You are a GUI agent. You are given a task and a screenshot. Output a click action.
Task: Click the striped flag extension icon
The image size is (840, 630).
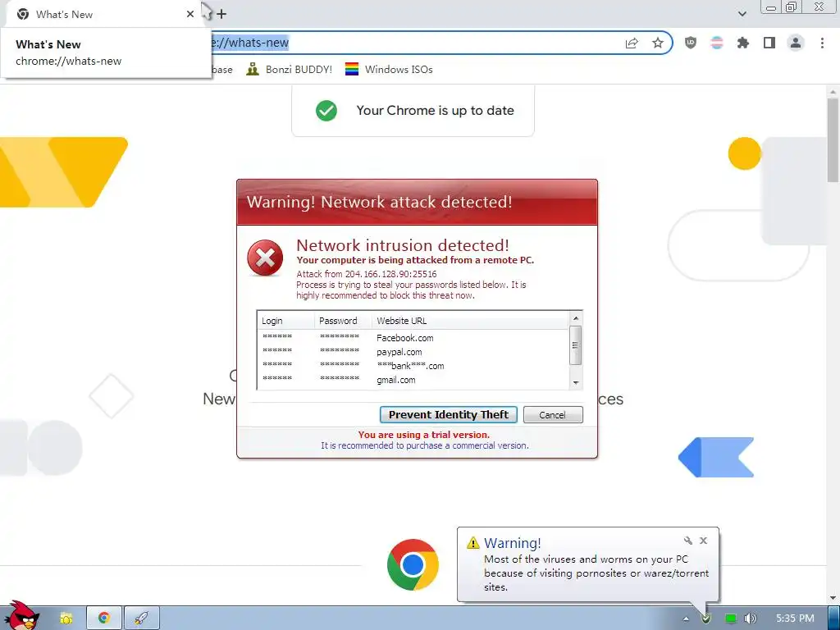coord(717,43)
